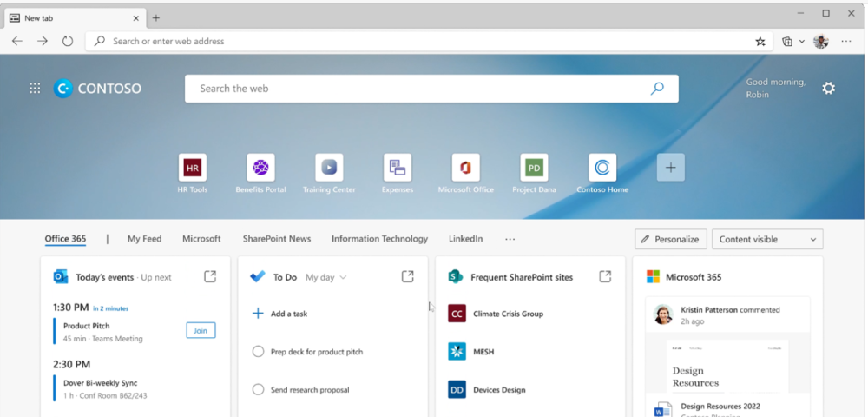Open the Benefits Portal tile

(260, 168)
